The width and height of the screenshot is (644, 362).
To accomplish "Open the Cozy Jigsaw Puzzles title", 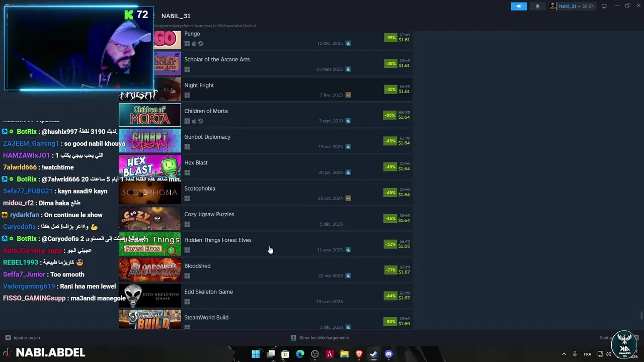I will [209, 214].
